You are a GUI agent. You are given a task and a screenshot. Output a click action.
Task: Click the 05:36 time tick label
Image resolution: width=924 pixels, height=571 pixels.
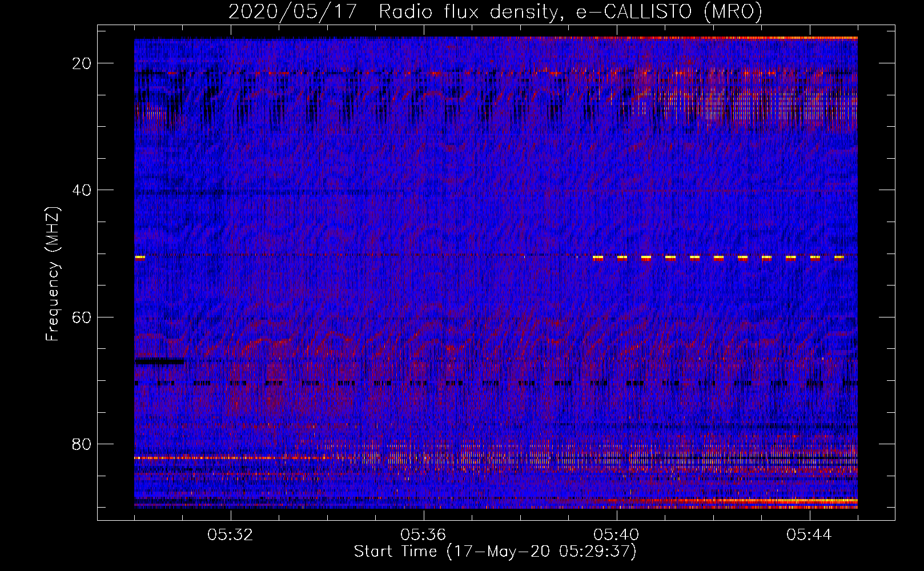point(424,535)
